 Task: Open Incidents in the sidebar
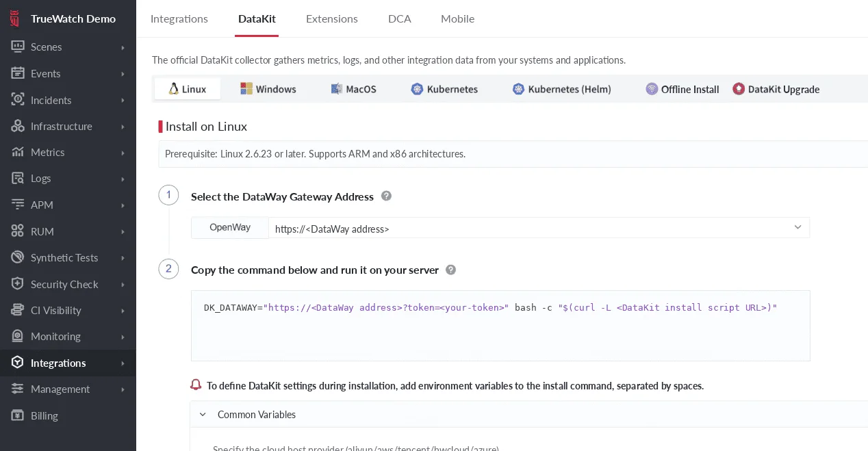tap(68, 100)
